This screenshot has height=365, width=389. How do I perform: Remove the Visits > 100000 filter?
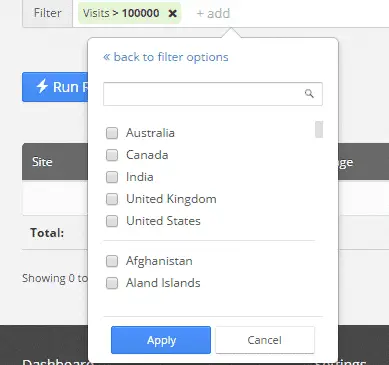(172, 13)
